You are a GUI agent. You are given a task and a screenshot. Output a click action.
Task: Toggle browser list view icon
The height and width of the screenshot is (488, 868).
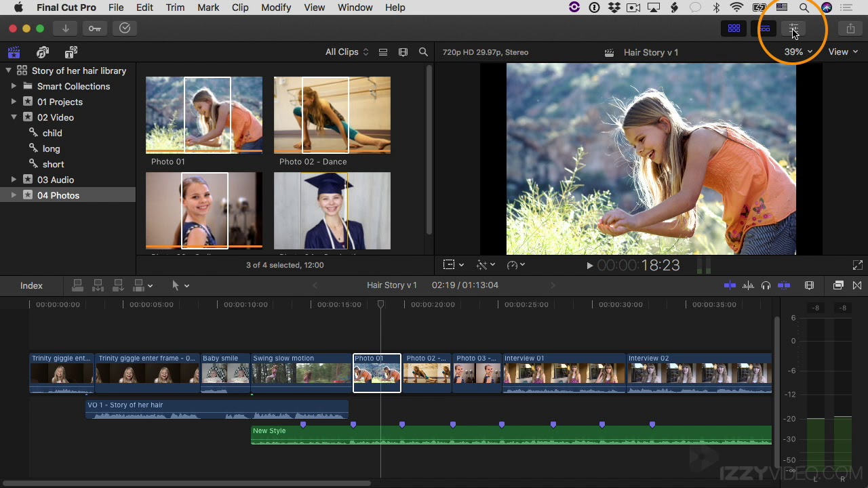point(383,52)
